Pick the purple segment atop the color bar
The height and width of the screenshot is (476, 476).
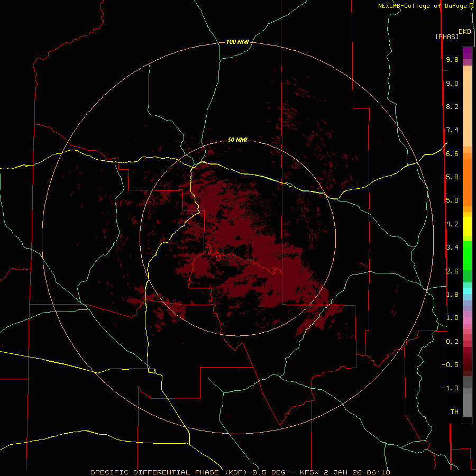467,53
